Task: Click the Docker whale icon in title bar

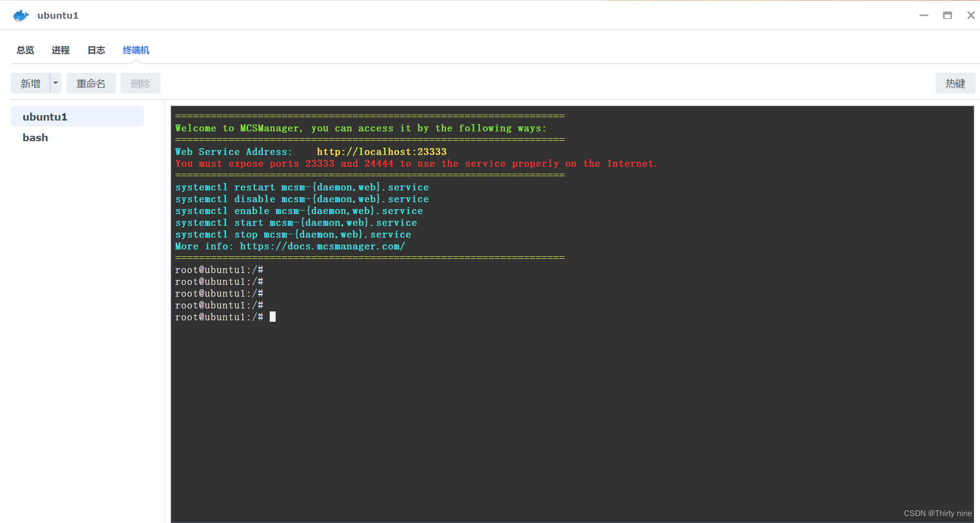Action: click(x=21, y=15)
